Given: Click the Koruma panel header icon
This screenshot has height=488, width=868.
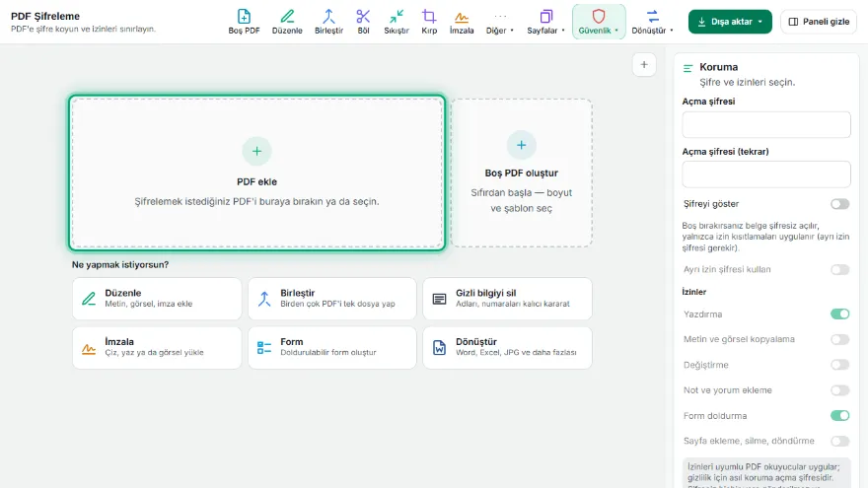Looking at the screenshot, I should (x=688, y=68).
